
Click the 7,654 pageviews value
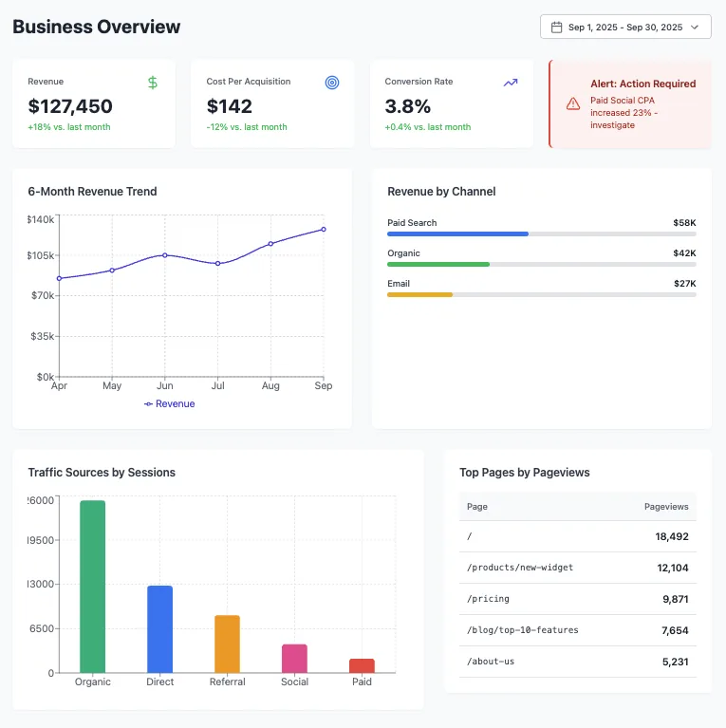point(675,630)
